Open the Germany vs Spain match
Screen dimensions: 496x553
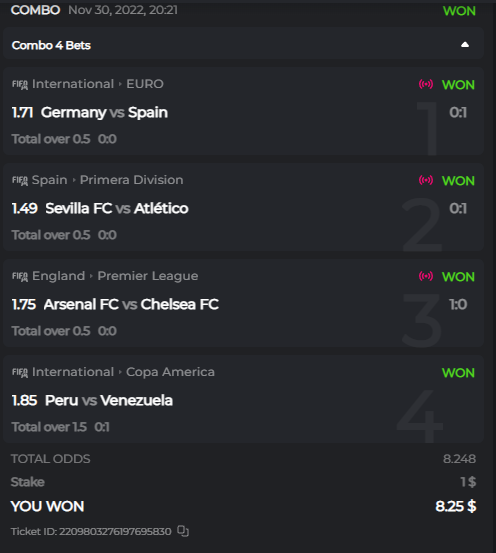tap(104, 113)
